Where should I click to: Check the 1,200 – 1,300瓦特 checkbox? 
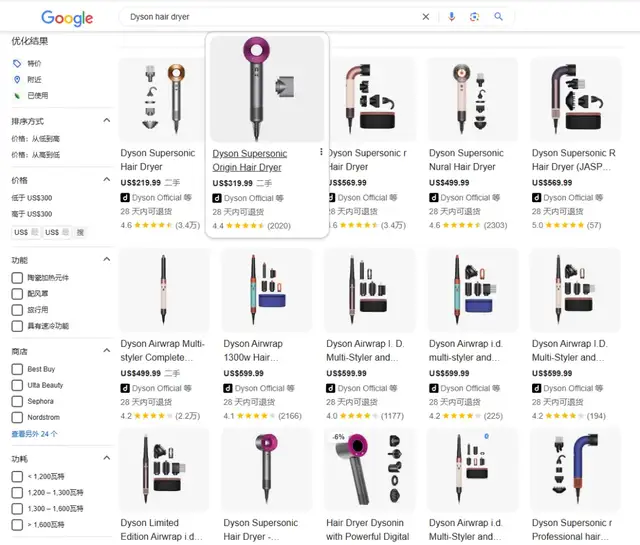[x=17, y=493]
